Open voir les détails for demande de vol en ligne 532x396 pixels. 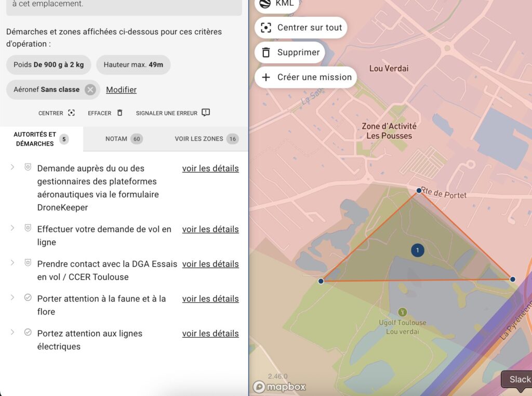tap(210, 229)
